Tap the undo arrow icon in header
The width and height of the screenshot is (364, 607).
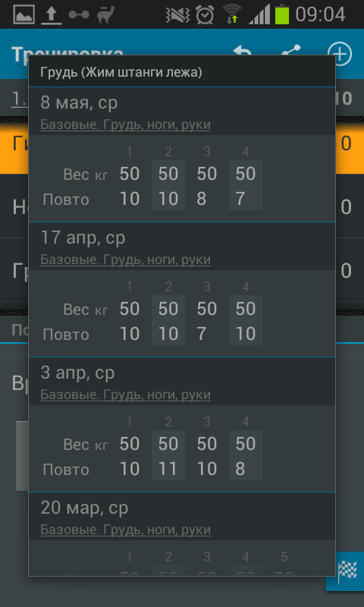(243, 51)
